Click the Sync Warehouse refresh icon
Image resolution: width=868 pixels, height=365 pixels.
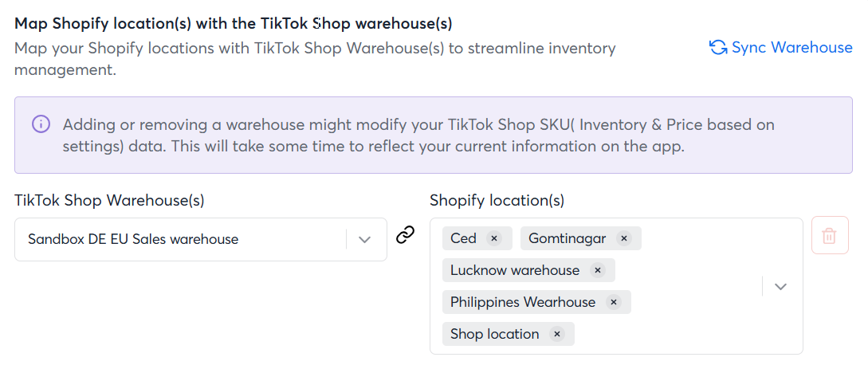(718, 48)
